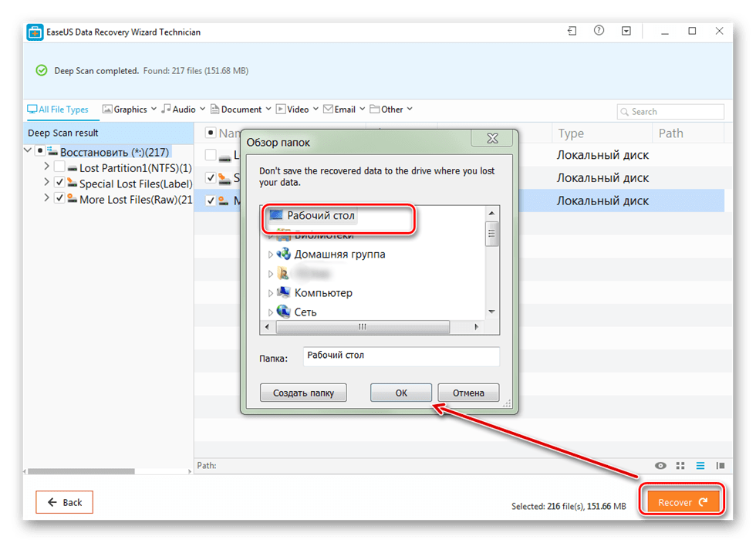Select Домашняя группа in folder tree
This screenshot has width=756, height=543.
click(x=339, y=254)
